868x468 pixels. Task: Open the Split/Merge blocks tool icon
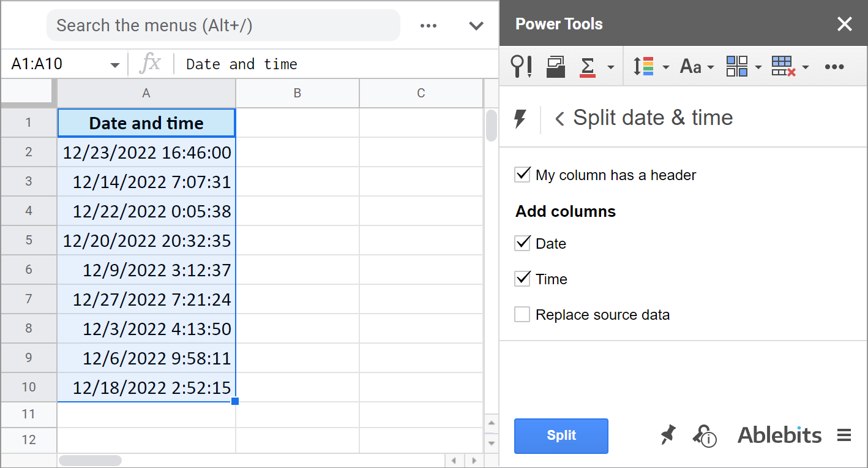737,66
